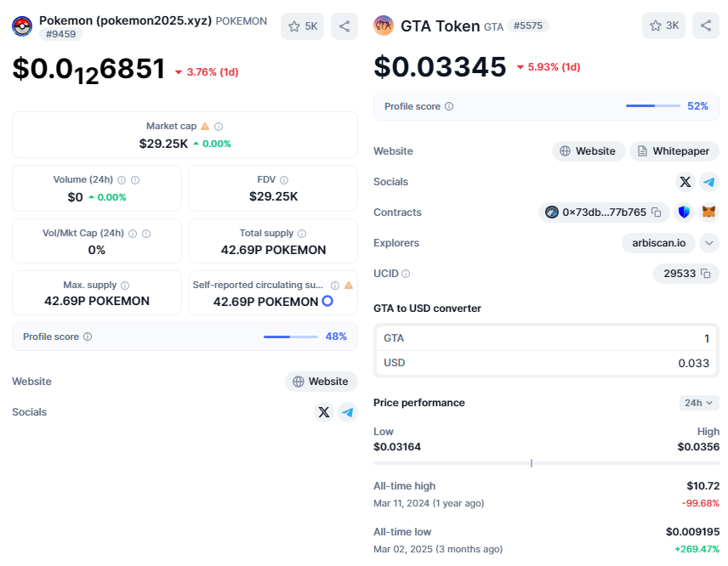The height and width of the screenshot is (566, 728).
Task: Click the USD amount input field
Action: (x=546, y=363)
